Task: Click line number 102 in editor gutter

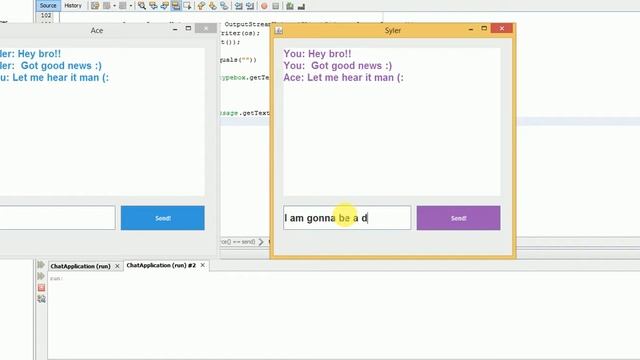Action: (46, 15)
